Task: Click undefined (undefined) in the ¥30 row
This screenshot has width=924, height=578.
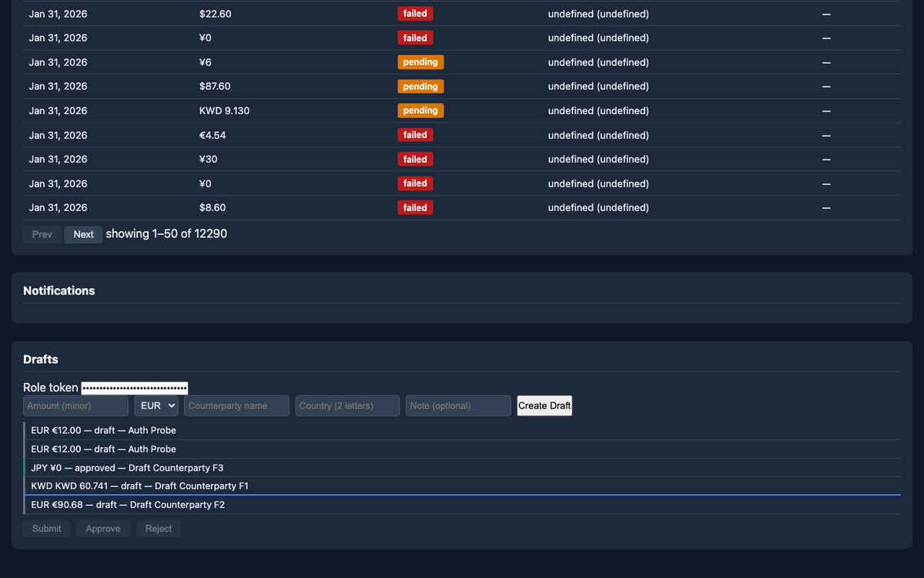Action: pyautogui.click(x=598, y=160)
